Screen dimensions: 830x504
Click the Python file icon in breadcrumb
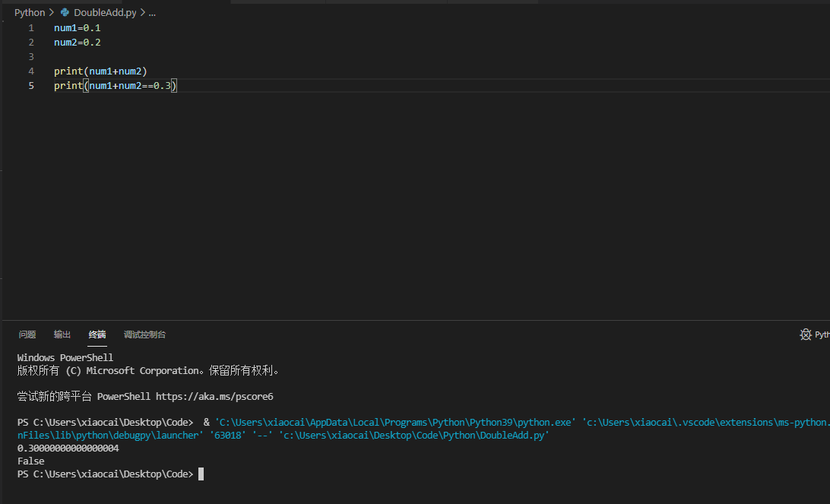tap(65, 13)
